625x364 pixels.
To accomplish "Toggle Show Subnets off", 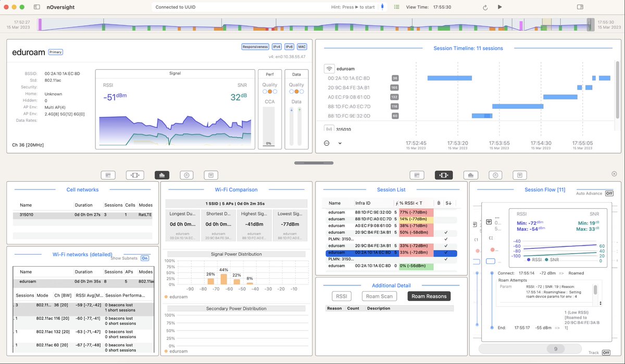I will coord(144,258).
